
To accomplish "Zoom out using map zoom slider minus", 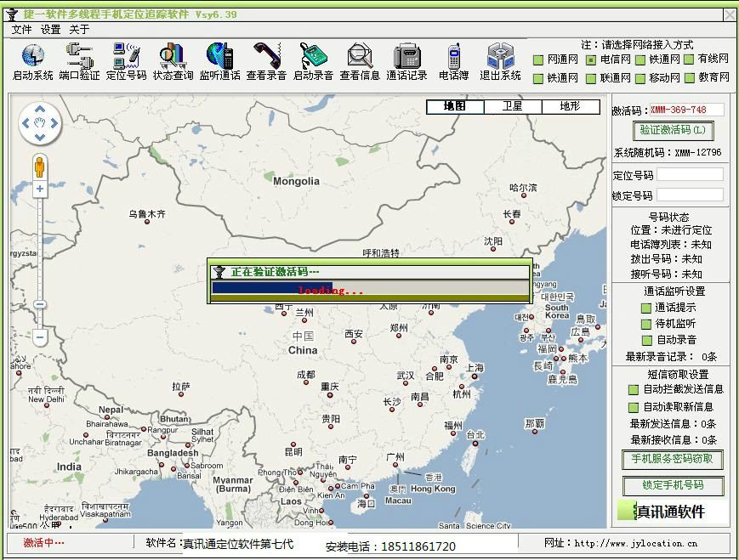I will click(x=39, y=337).
